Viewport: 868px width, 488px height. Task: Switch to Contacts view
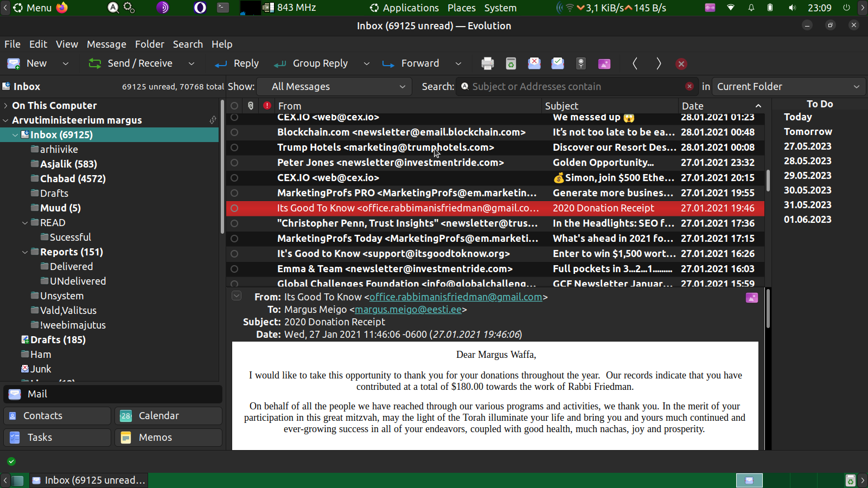point(57,416)
